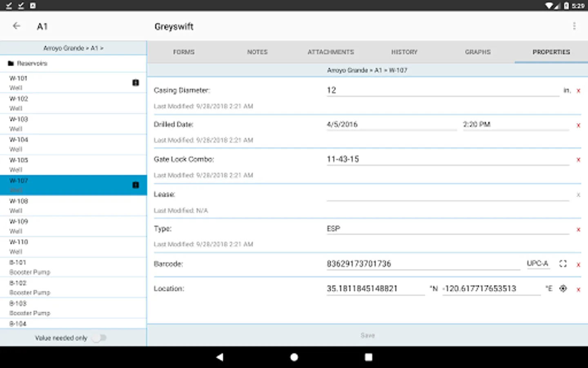Clear the Lease value
The width and height of the screenshot is (588, 368).
pos(578,195)
